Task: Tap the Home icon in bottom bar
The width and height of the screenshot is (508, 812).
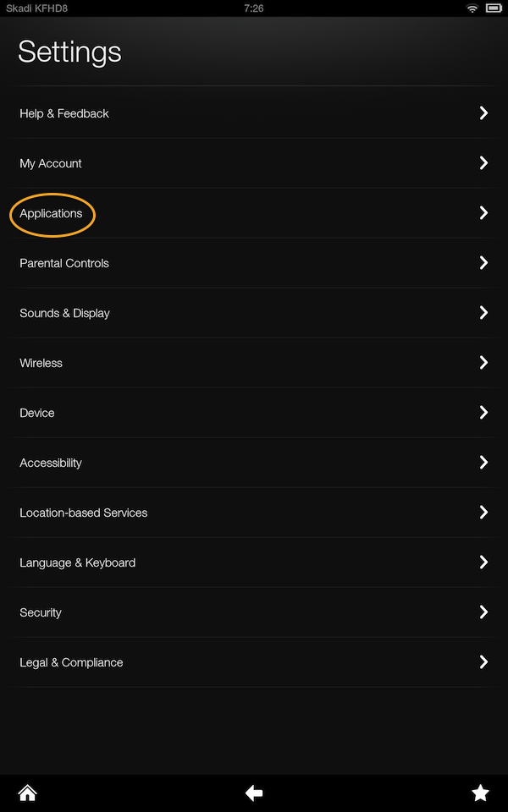Action: pos(27,793)
